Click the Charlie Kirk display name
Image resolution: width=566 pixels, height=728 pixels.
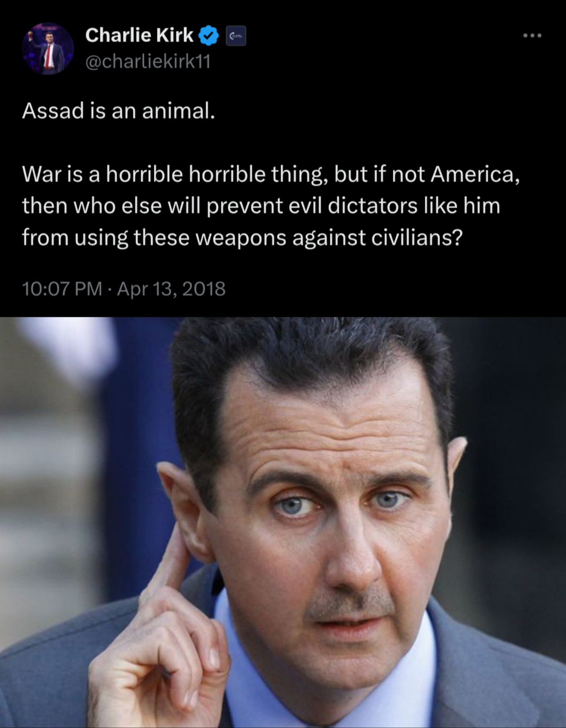(139, 35)
